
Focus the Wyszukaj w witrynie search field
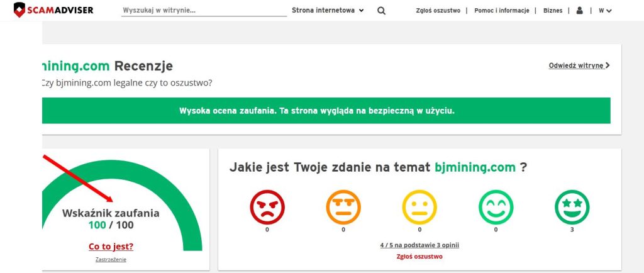[204, 11]
